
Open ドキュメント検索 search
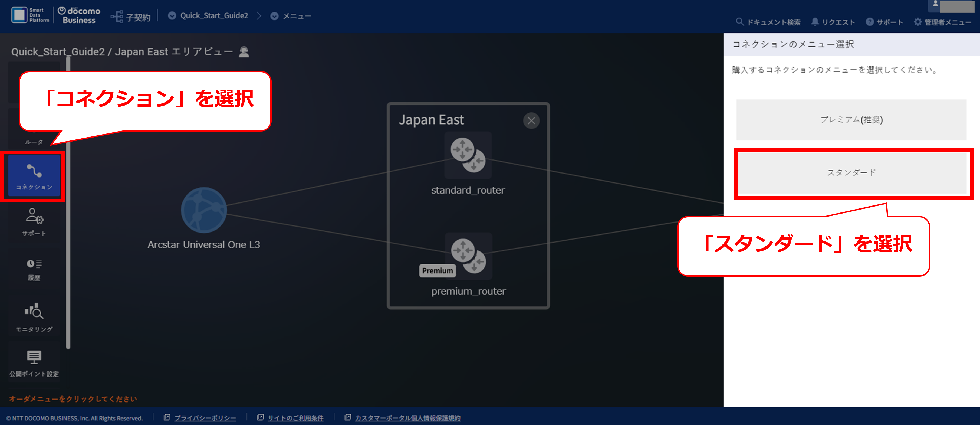(x=768, y=22)
